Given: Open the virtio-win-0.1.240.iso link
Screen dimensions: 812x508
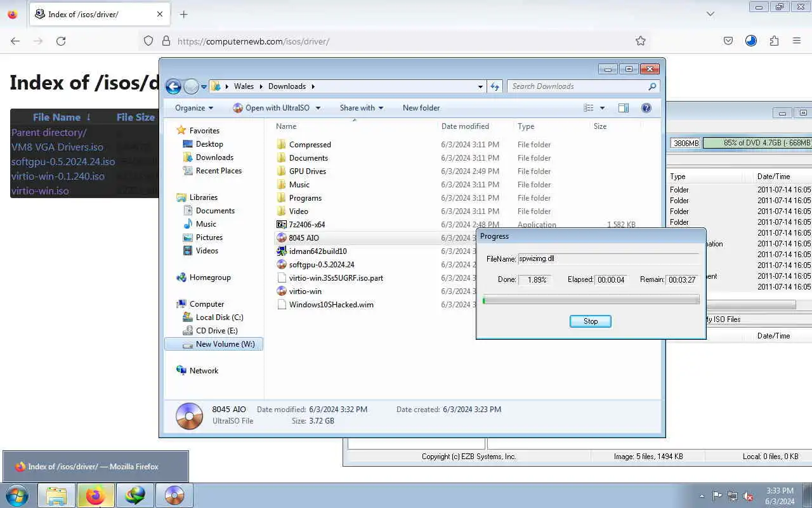Looking at the screenshot, I should click(58, 176).
